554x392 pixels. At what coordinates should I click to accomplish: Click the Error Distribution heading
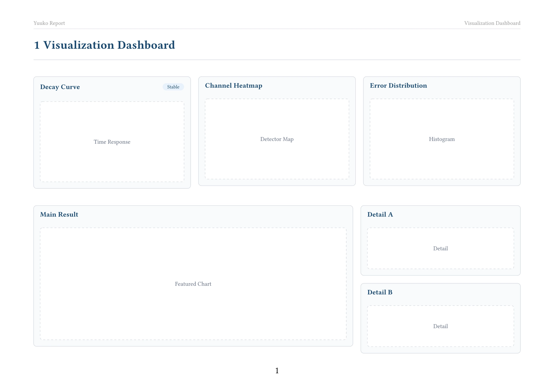tap(398, 85)
